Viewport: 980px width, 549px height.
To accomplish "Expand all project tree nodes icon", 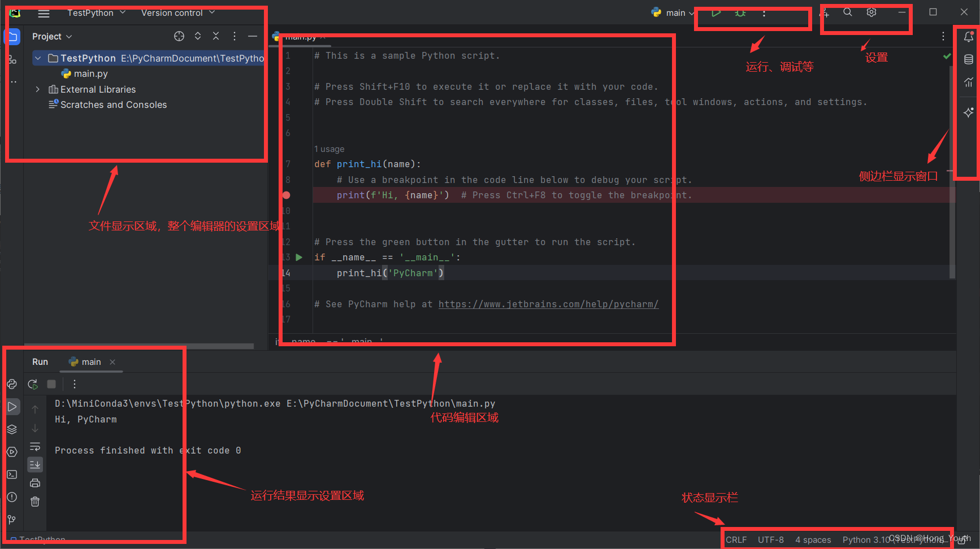I will [198, 36].
